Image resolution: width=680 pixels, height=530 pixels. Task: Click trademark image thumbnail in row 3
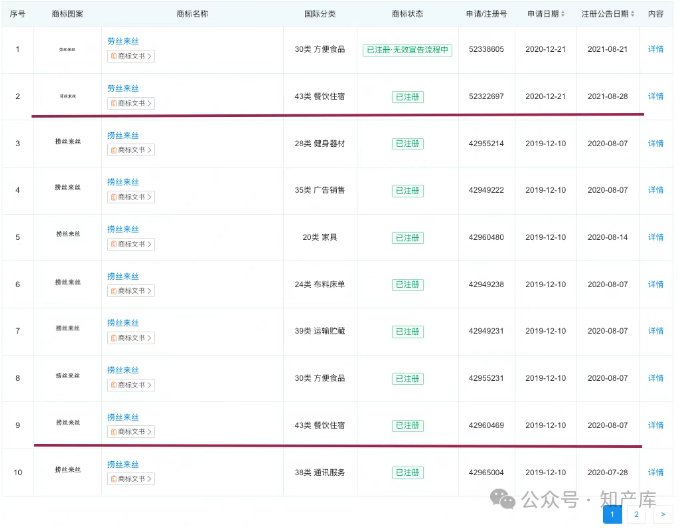coord(68,143)
